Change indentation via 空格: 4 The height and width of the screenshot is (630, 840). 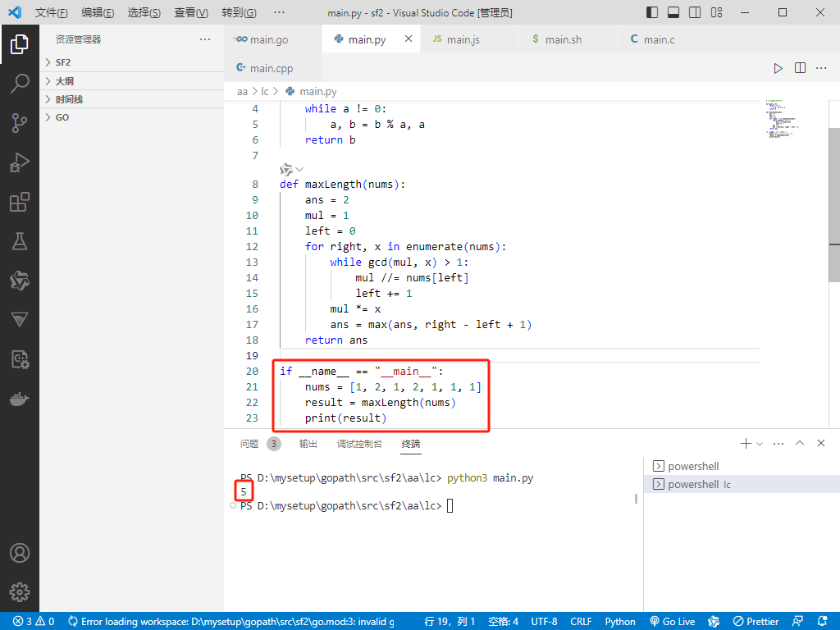click(503, 622)
